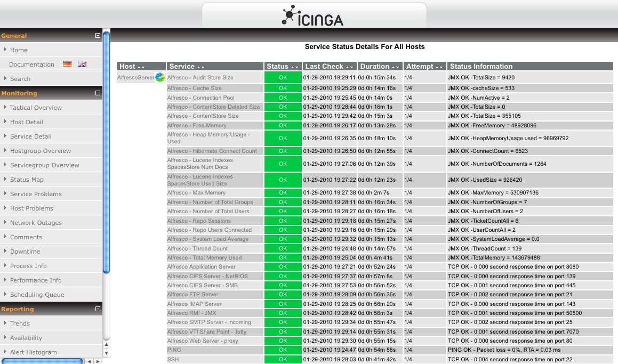Click the sidebar vertical scrollbar thumb
This screenshot has width=618, height=364.
pyautogui.click(x=106, y=151)
